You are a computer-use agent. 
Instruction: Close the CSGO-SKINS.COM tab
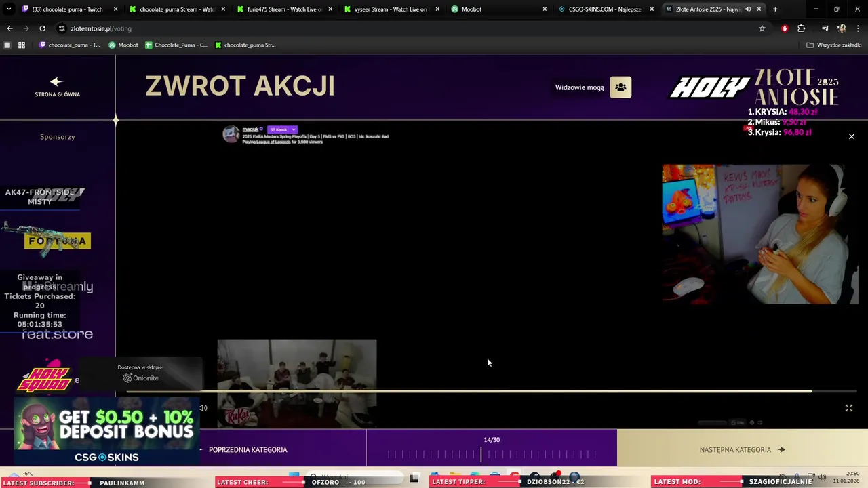pyautogui.click(x=652, y=9)
